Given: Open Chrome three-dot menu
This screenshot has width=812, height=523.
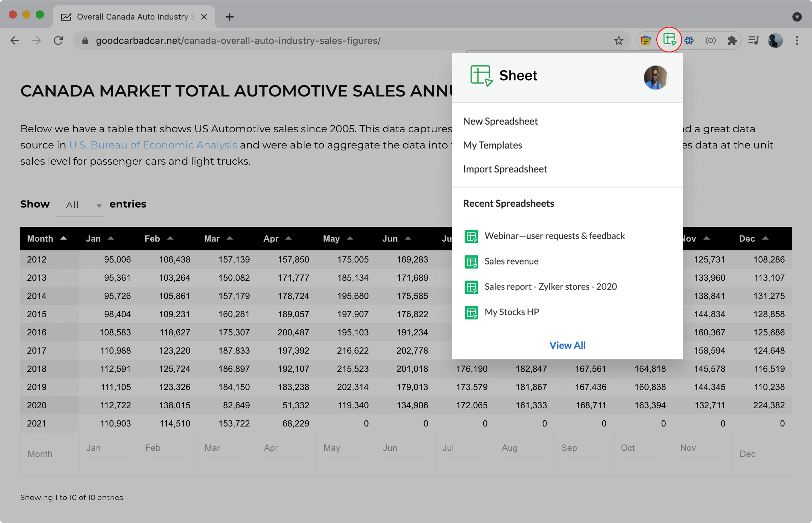Looking at the screenshot, I should click(797, 41).
